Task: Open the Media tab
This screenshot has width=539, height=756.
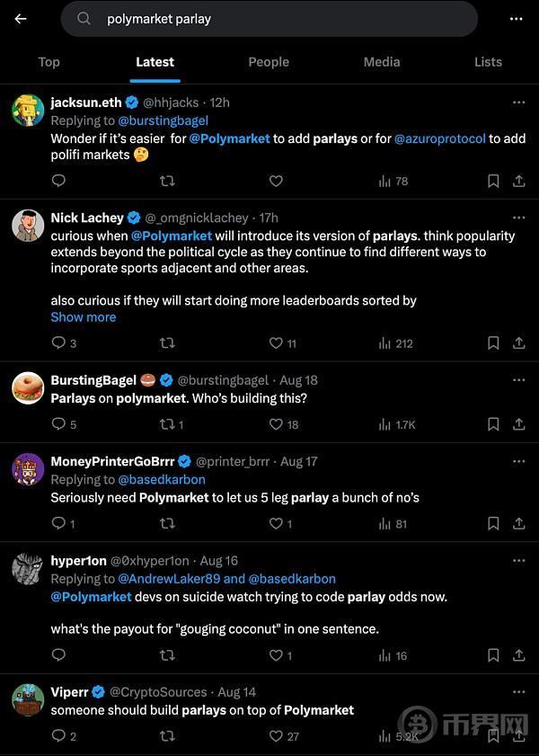Action: click(382, 62)
